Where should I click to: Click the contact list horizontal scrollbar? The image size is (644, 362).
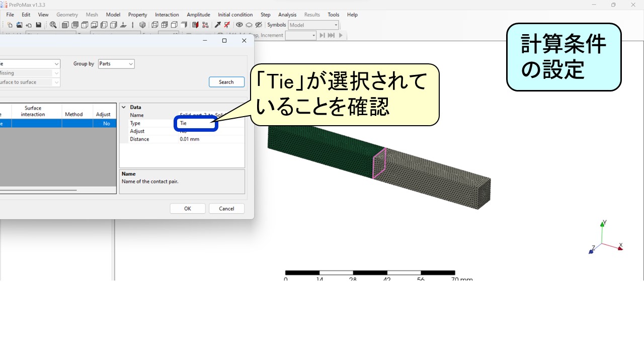point(38,190)
